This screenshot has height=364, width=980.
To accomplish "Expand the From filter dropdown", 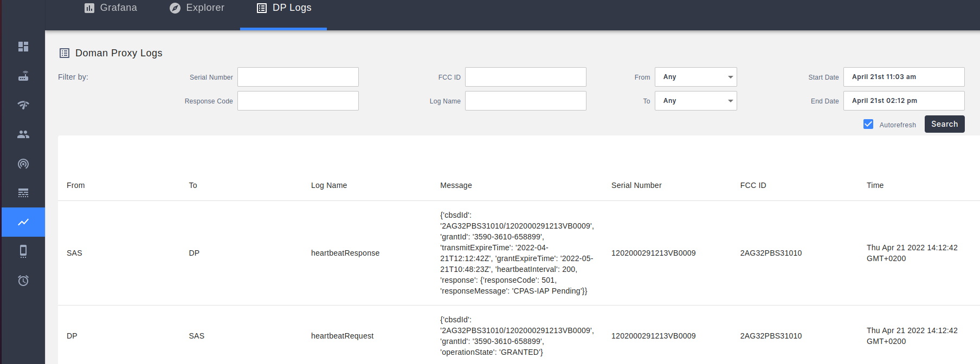I will (x=695, y=77).
